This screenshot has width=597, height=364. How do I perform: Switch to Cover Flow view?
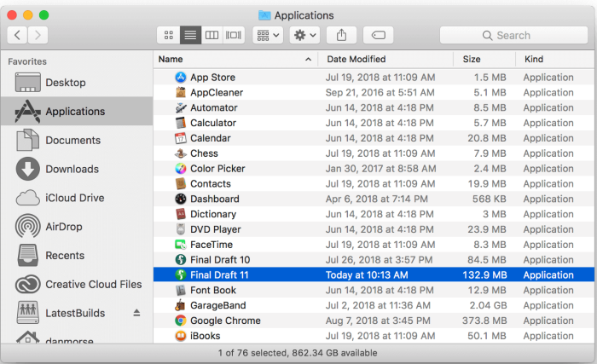(234, 35)
